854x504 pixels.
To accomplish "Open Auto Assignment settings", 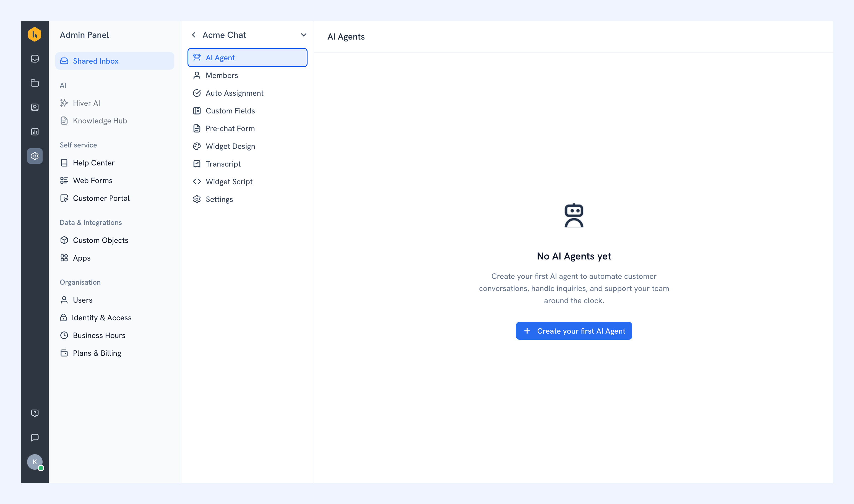I will [x=248, y=93].
